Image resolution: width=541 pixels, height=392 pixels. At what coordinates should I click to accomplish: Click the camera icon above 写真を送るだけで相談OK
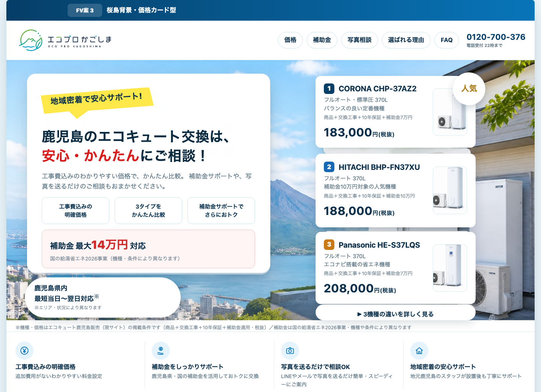290,351
